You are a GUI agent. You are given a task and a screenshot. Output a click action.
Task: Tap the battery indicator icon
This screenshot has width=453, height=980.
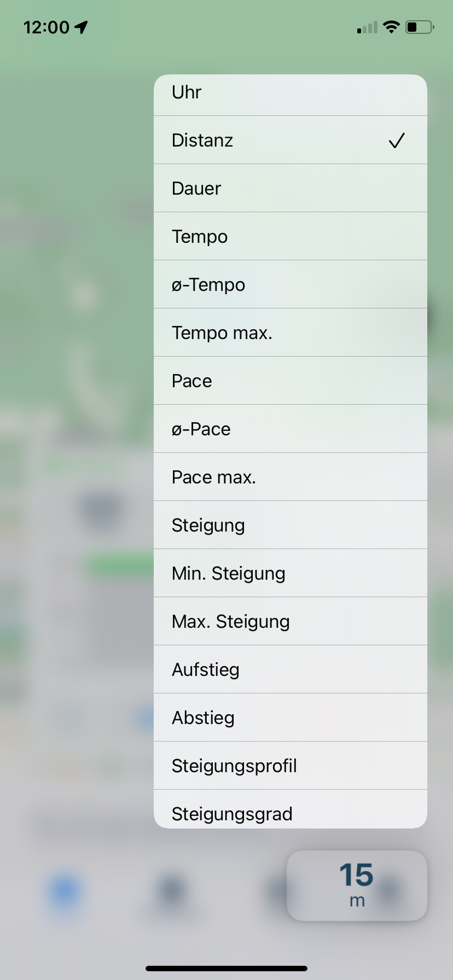[x=420, y=27]
